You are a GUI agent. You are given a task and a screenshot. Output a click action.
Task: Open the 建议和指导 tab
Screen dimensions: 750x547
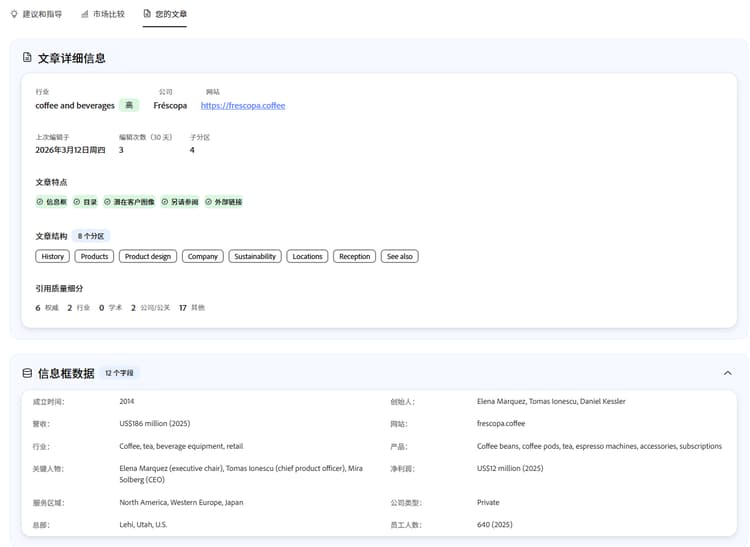pos(36,14)
